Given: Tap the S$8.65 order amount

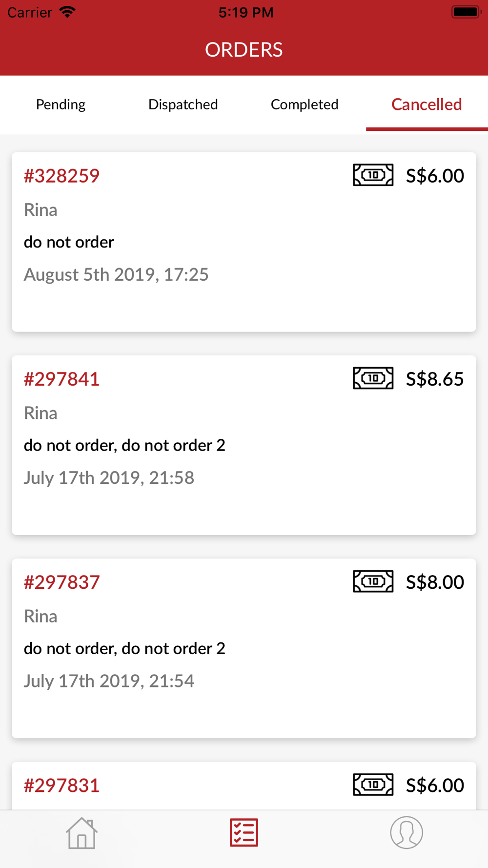Looking at the screenshot, I should pos(435,379).
